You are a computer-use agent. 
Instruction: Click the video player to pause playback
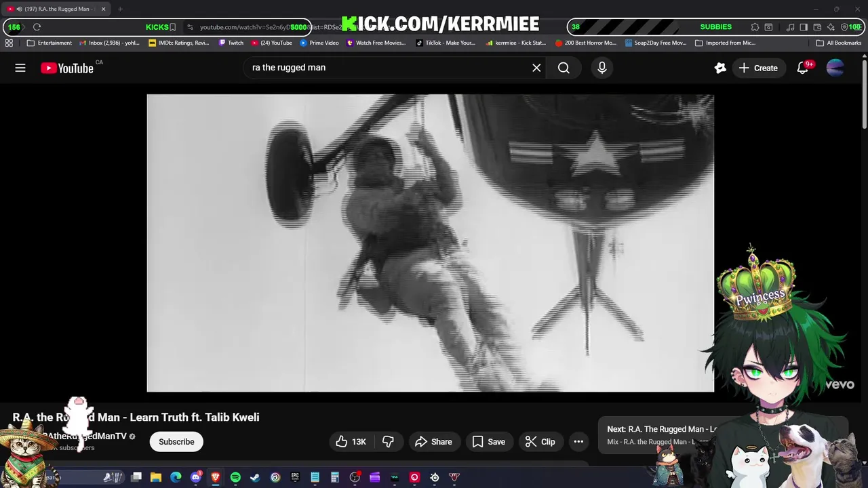coord(430,243)
